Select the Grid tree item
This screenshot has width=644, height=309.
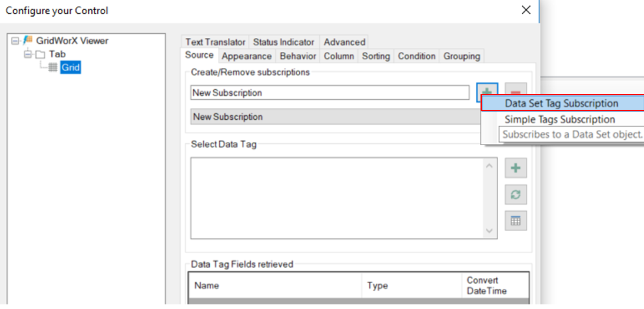tap(71, 68)
